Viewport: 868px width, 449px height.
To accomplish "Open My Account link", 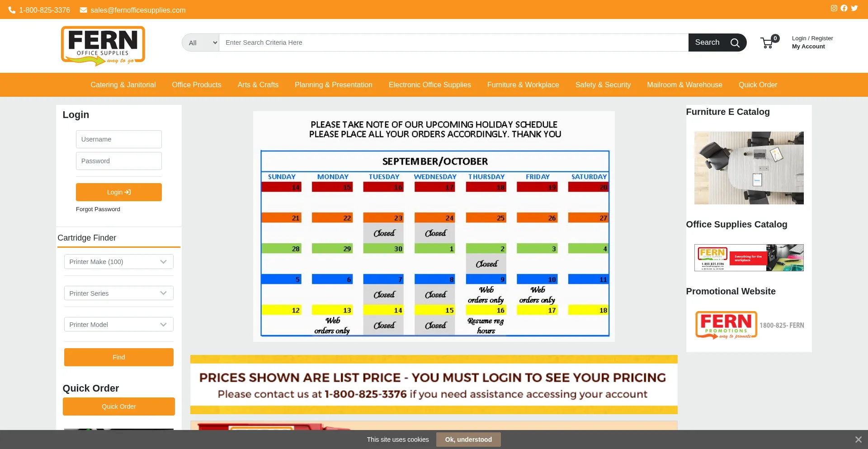I will tap(808, 47).
